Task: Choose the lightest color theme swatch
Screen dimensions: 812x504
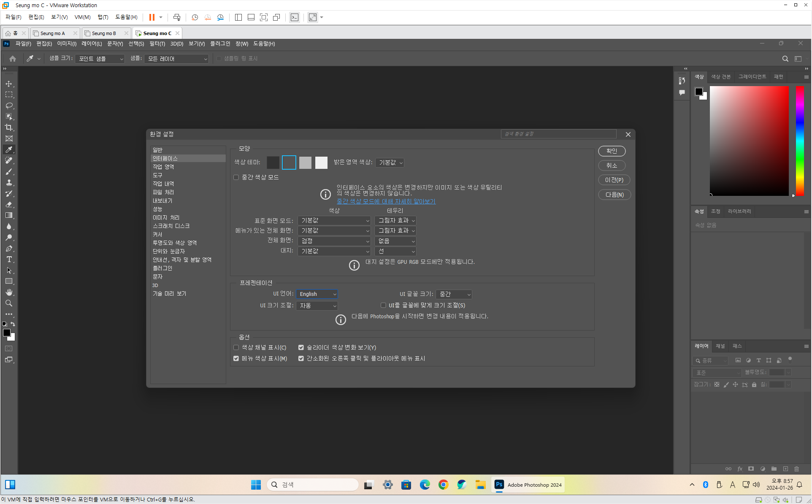Action: [321, 163]
